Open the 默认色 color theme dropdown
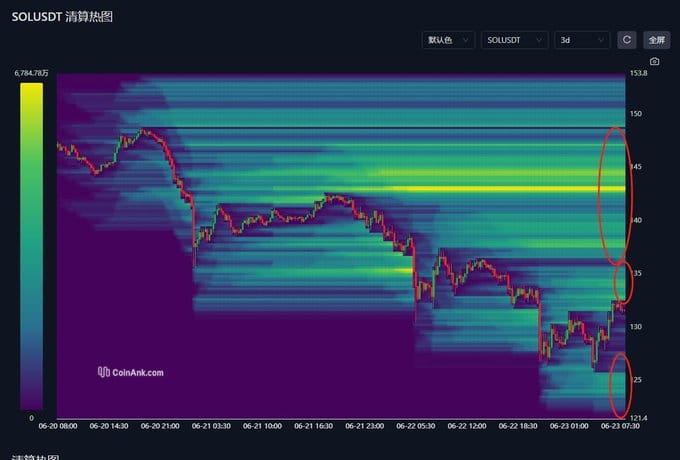Screen dimensions: 680x460 click(x=448, y=40)
